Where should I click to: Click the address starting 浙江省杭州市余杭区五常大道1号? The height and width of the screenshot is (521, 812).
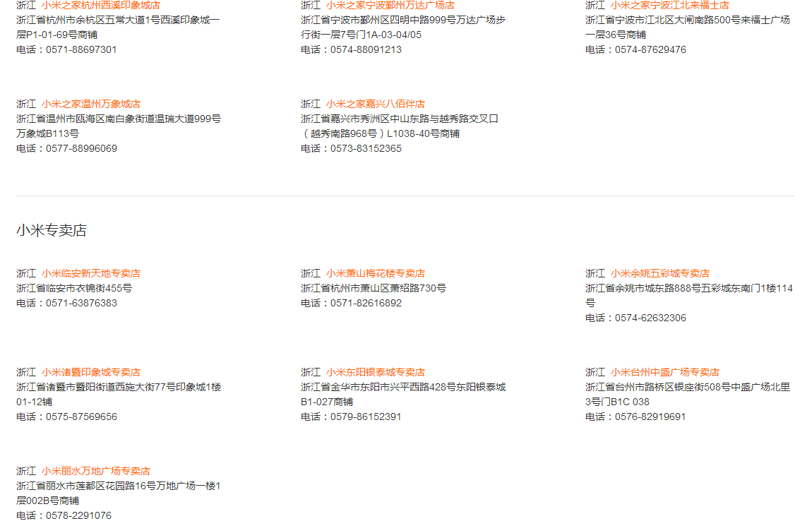(x=118, y=28)
